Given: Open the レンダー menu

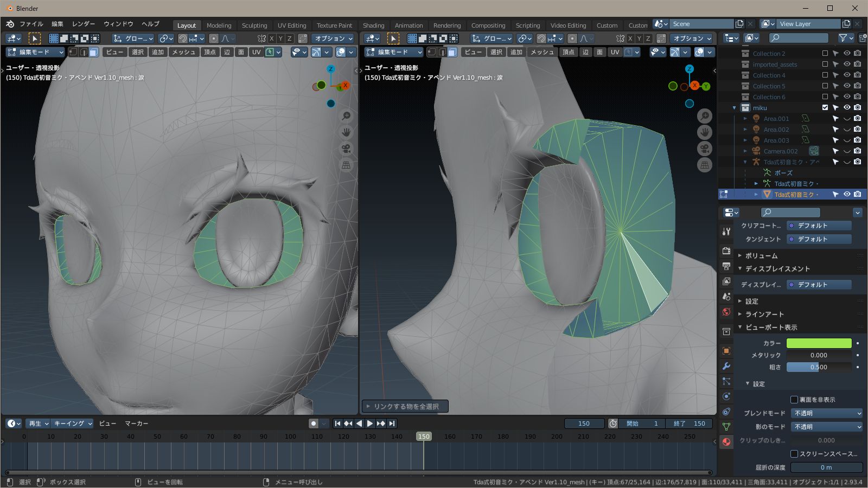Looking at the screenshot, I should 84,24.
